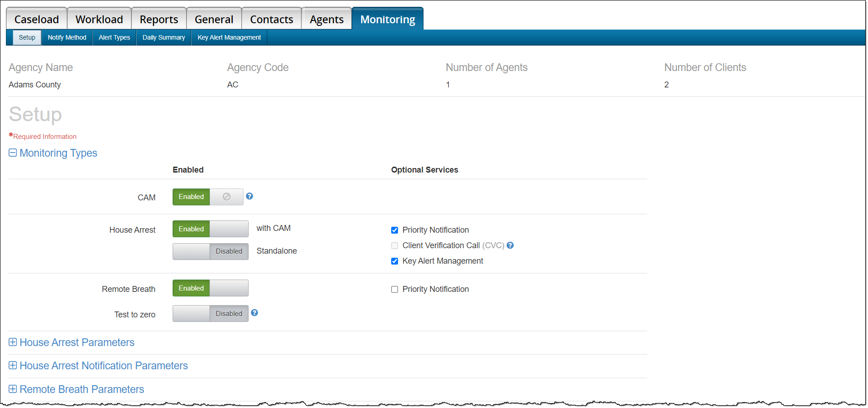Toggle House Arrest with CAM switch
This screenshot has height=408, width=868.
click(210, 229)
